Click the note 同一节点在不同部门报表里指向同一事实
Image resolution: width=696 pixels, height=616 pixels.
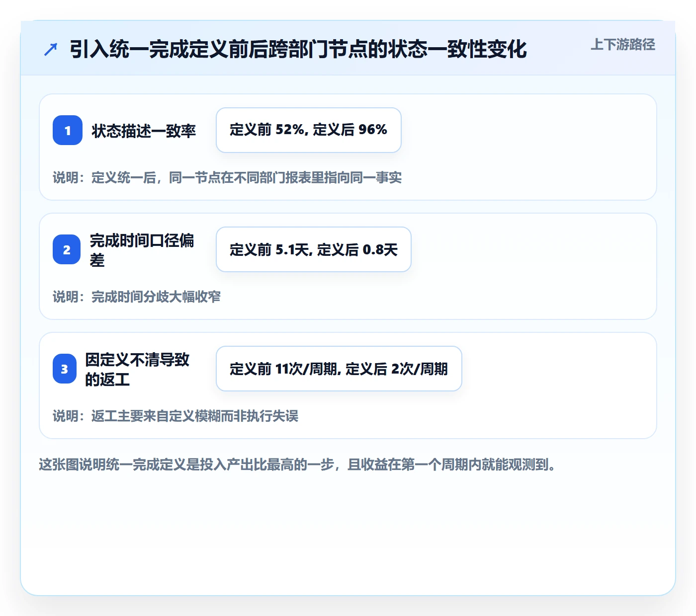pos(285,177)
